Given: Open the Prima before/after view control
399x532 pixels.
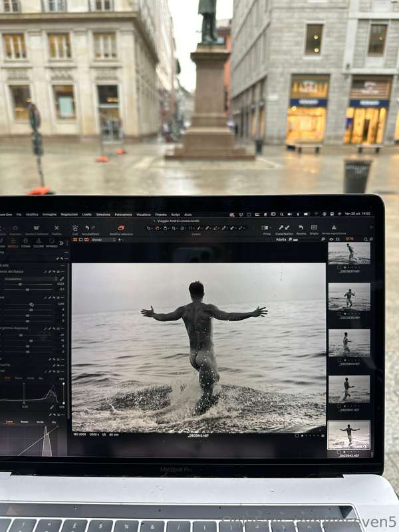Looking at the screenshot, I should [x=267, y=228].
